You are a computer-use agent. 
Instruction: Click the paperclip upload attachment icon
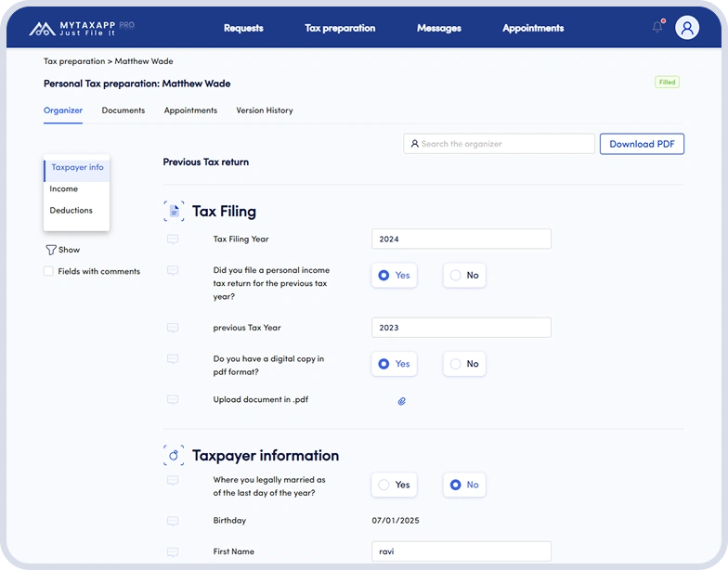coord(402,401)
